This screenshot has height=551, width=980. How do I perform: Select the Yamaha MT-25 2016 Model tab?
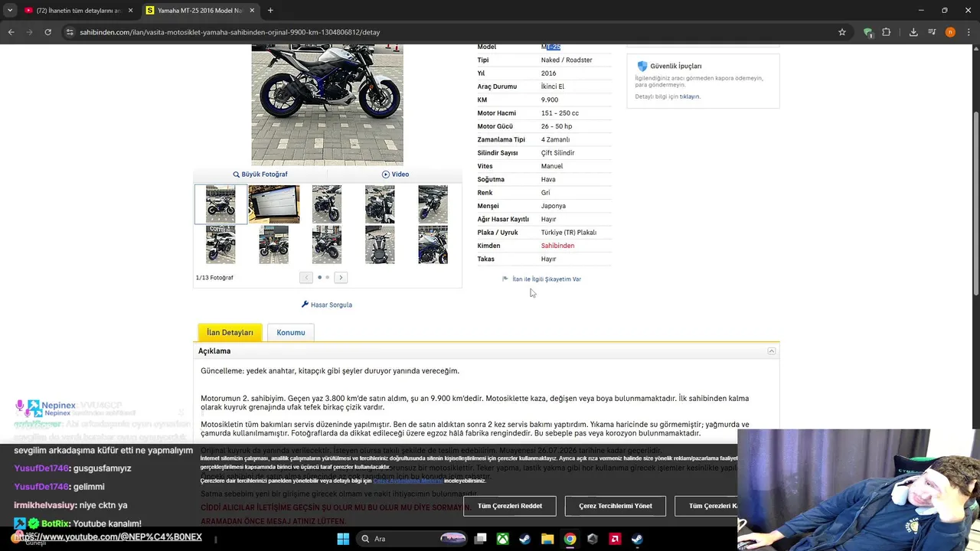click(x=200, y=10)
